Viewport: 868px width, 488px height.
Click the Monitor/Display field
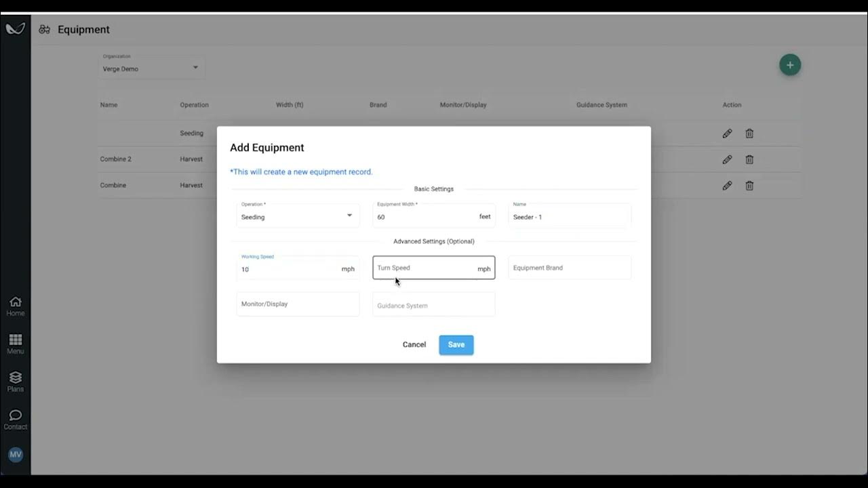298,304
